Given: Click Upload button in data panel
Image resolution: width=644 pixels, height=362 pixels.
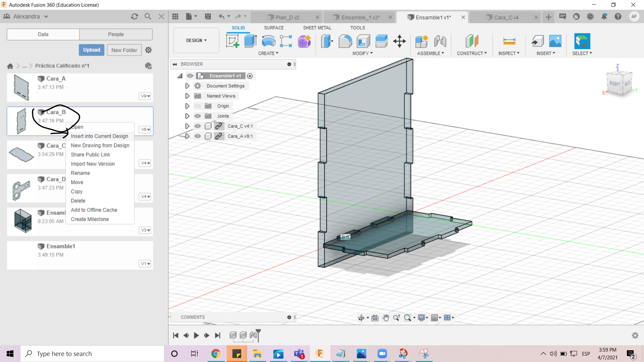Looking at the screenshot, I should (91, 50).
